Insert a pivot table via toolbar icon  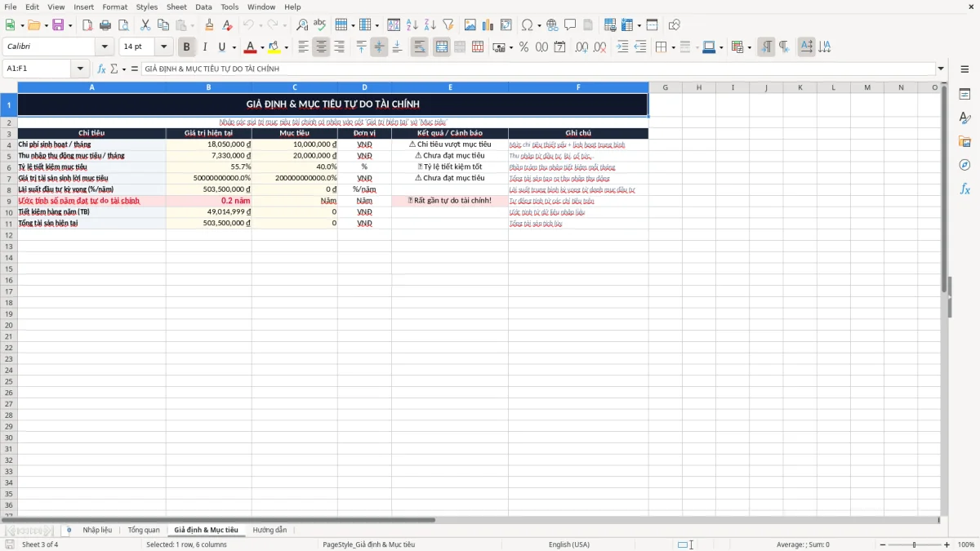506,25
